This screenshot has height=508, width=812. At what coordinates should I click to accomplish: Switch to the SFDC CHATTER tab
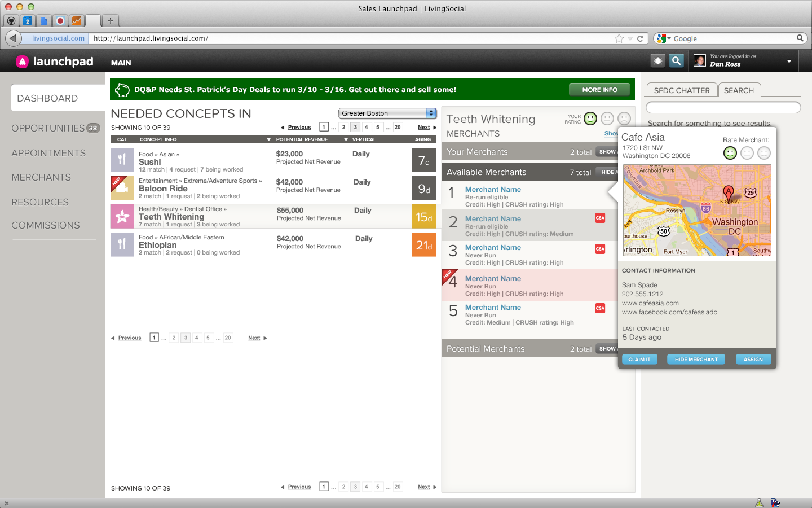click(x=682, y=90)
